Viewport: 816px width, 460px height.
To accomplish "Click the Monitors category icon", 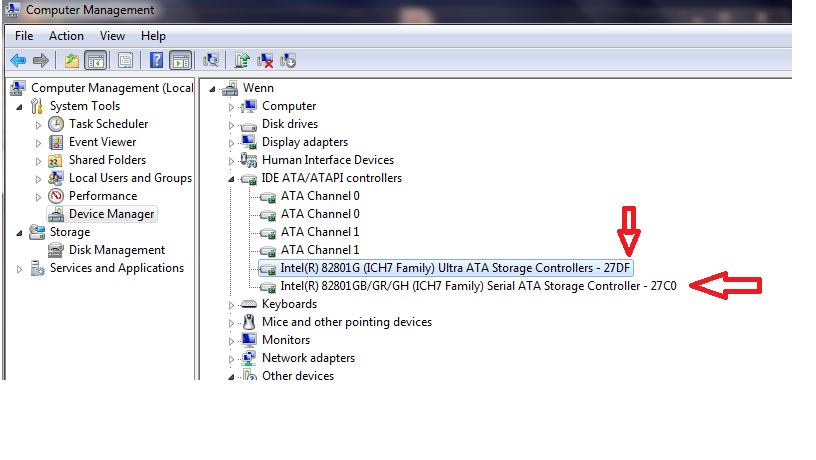I will [x=249, y=340].
